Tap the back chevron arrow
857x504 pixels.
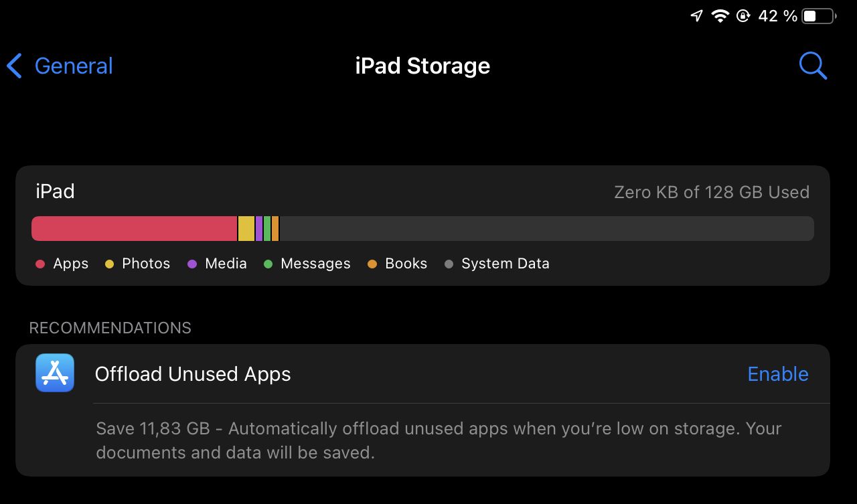click(14, 66)
